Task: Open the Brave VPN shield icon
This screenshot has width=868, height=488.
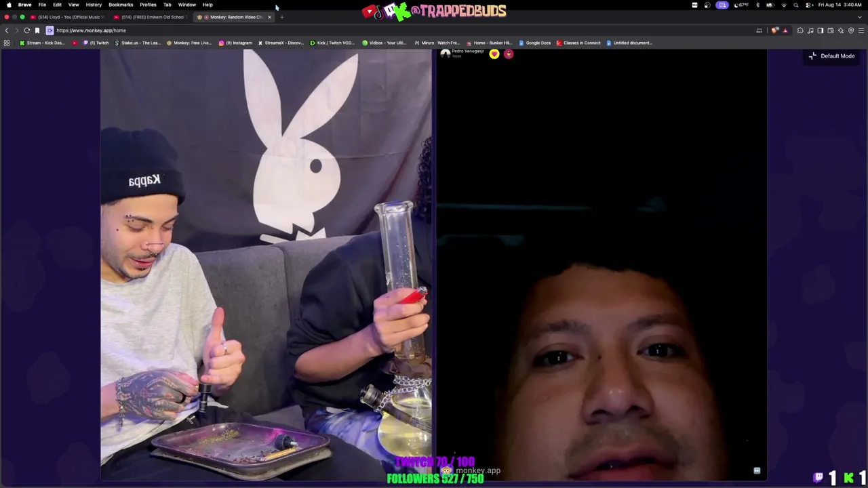Action: (851, 30)
